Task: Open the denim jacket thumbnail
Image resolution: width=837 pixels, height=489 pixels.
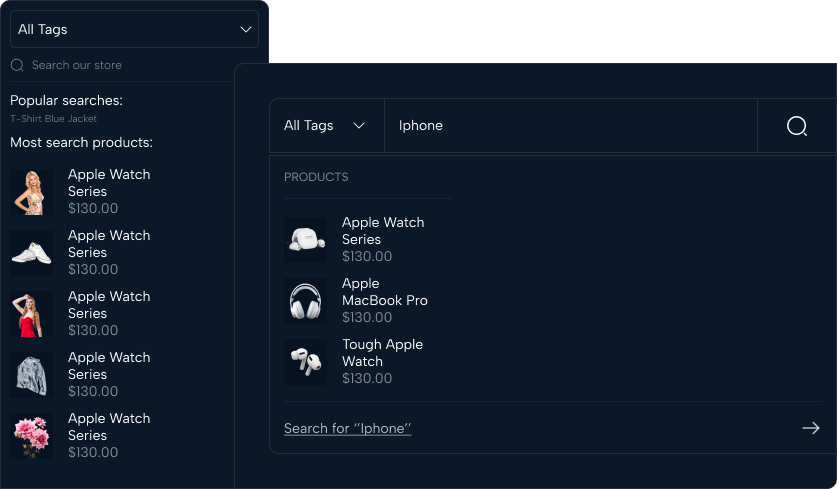Action: [x=31, y=375]
